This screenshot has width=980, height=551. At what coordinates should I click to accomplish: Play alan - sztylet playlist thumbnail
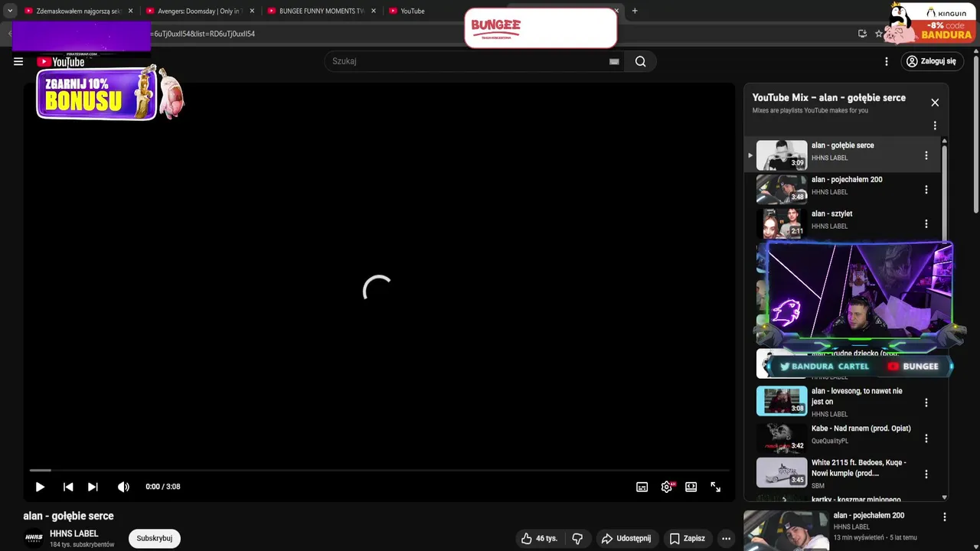pyautogui.click(x=782, y=224)
